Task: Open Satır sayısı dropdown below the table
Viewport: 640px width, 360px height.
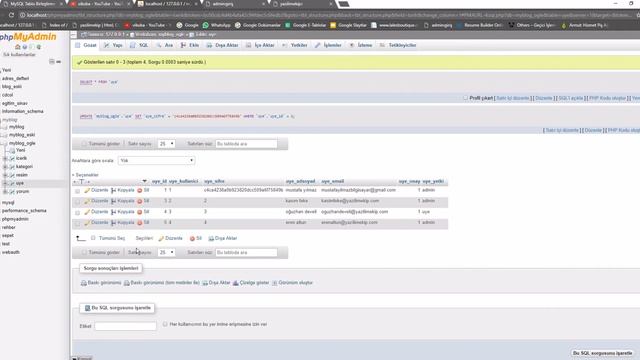Action: pos(166,252)
